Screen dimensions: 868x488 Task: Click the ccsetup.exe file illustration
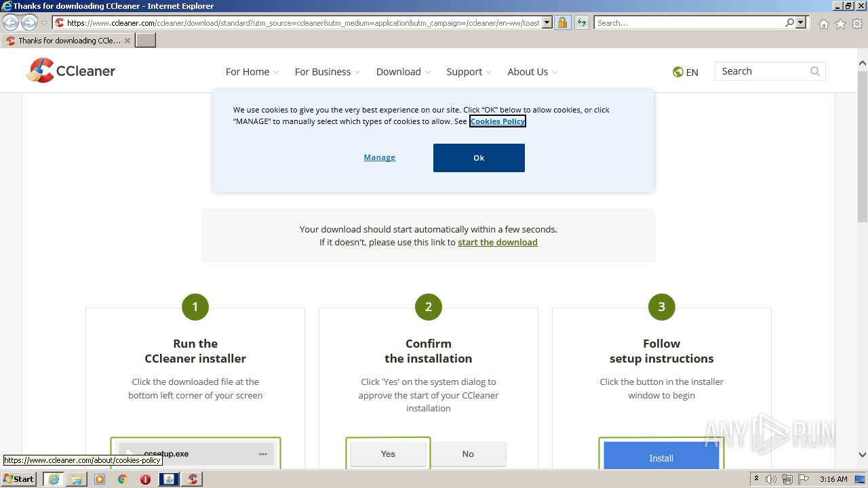(x=196, y=454)
